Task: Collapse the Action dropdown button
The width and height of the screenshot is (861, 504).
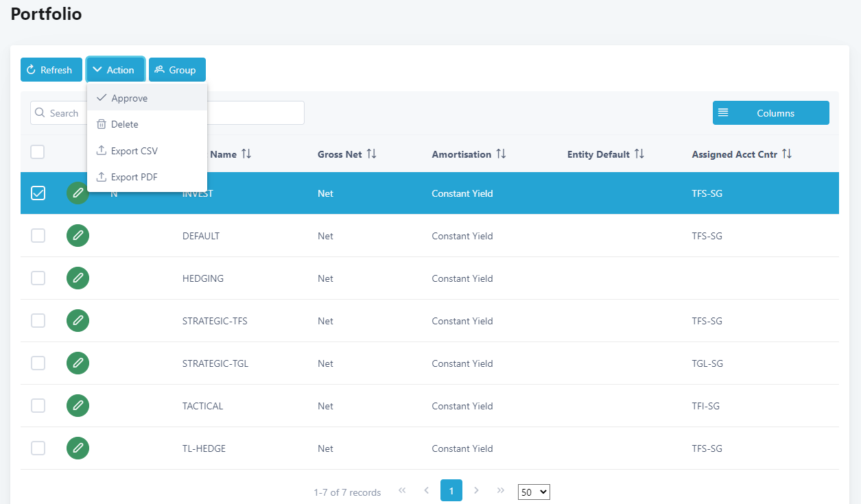Action: (115, 70)
